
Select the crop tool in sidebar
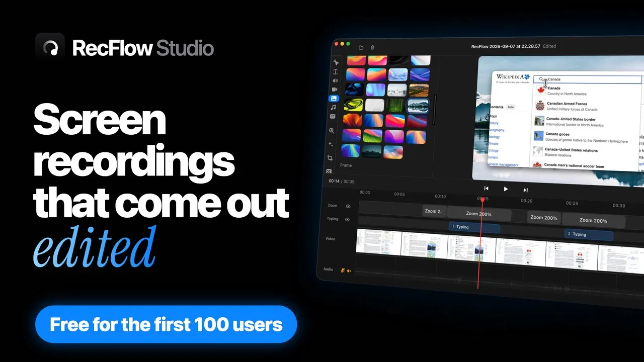tap(330, 158)
